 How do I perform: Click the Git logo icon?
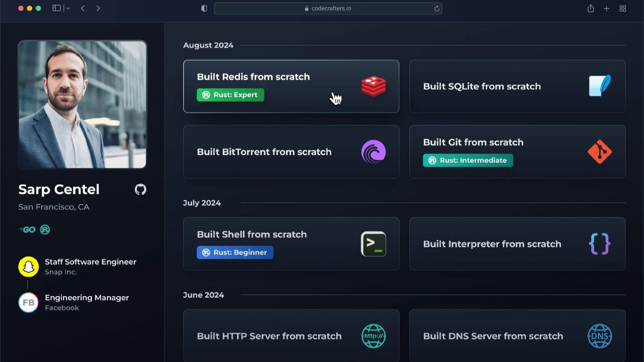pos(599,152)
